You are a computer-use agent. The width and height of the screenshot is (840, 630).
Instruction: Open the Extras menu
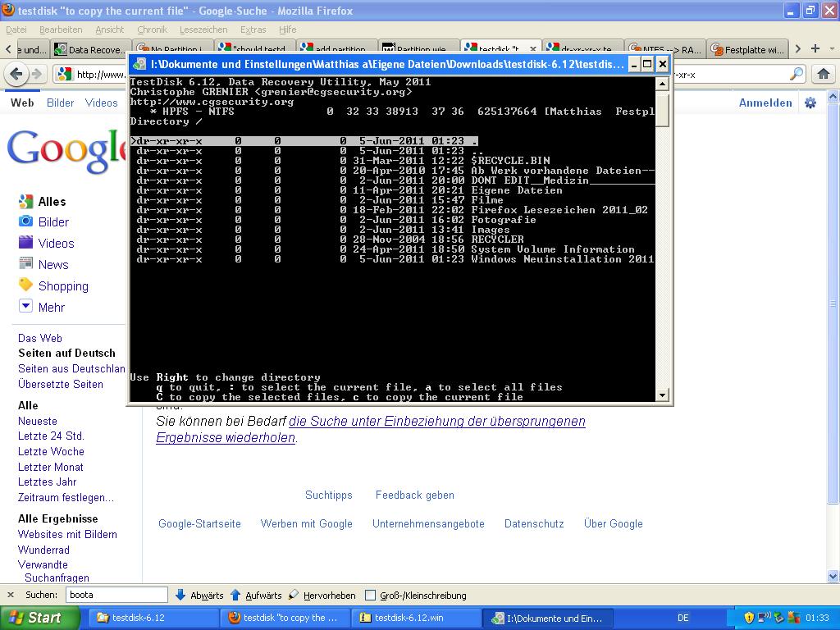pos(253,30)
